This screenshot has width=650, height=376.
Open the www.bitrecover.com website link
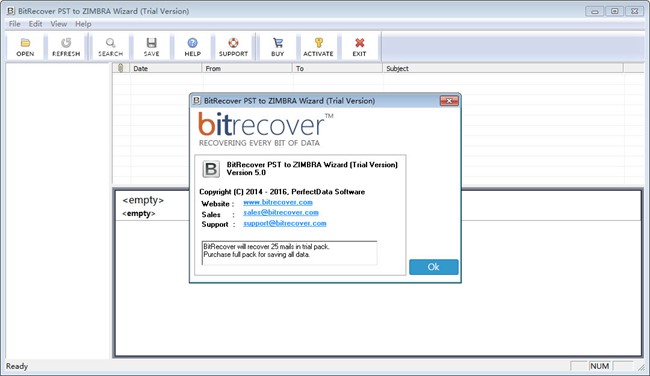[x=278, y=202]
